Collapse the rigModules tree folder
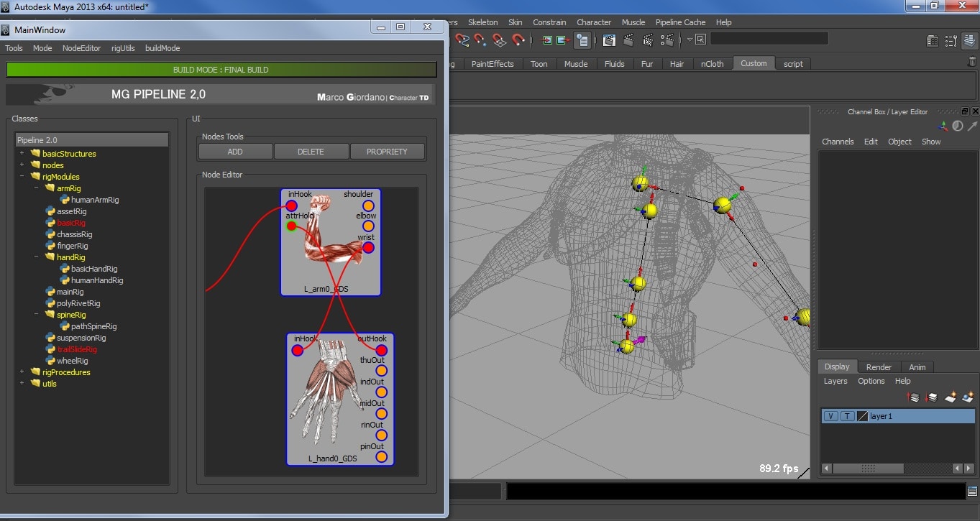 [22, 176]
